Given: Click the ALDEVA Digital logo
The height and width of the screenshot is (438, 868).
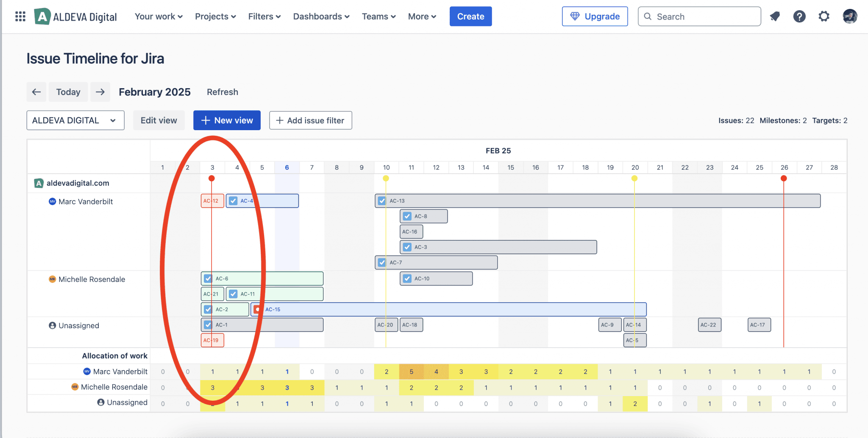Looking at the screenshot, I should [x=75, y=17].
